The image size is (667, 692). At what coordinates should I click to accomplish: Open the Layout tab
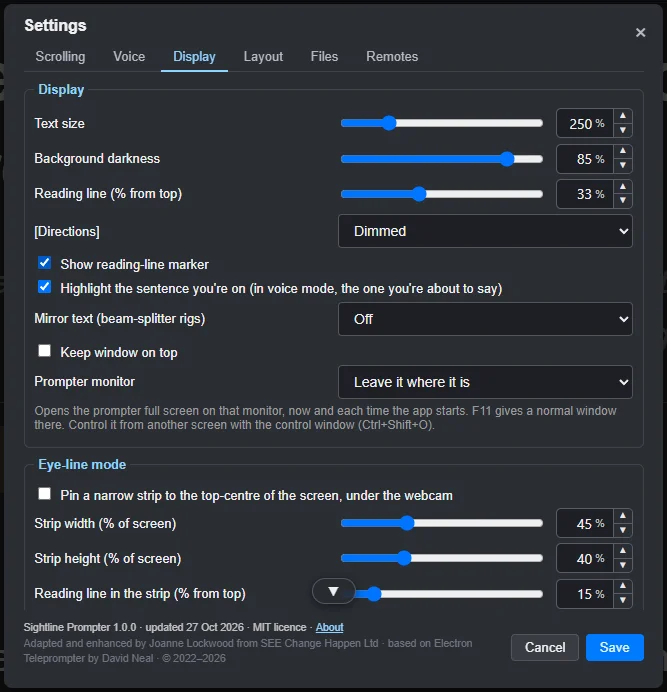[x=263, y=56]
